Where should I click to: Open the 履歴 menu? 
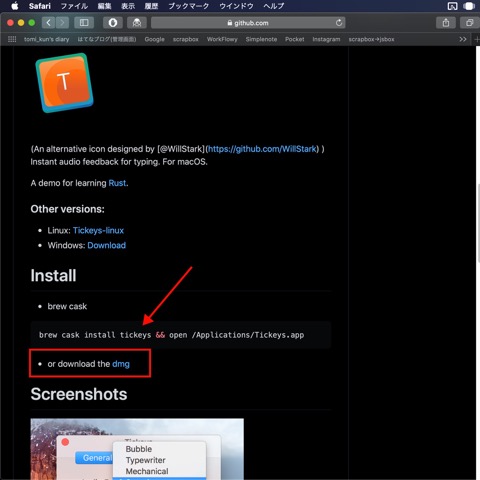pos(151,6)
